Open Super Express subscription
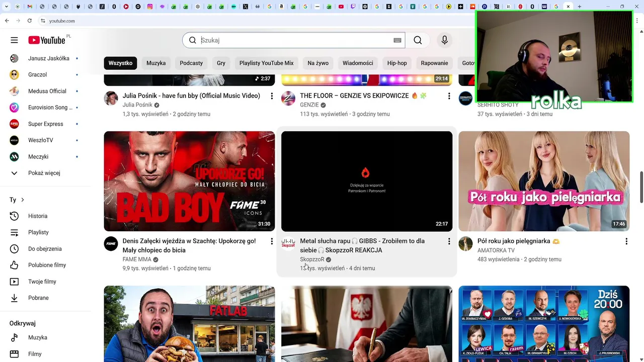Image resolution: width=644 pixels, height=362 pixels. 45,124
